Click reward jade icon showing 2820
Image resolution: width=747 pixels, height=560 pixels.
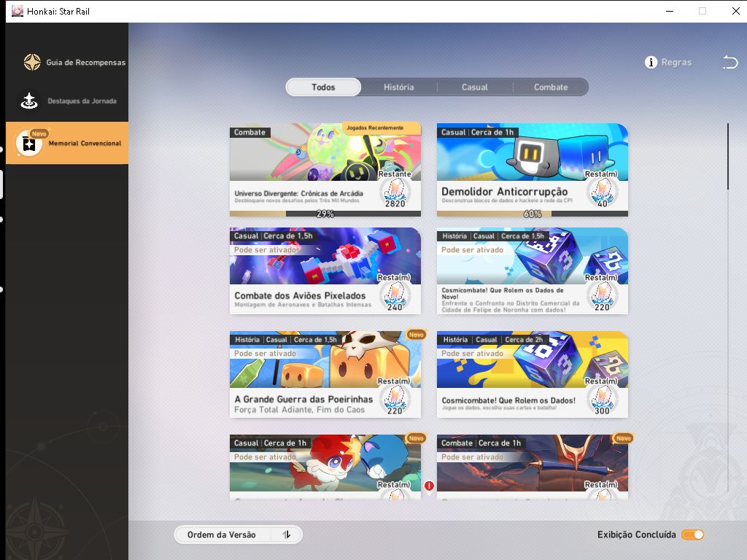[395, 193]
